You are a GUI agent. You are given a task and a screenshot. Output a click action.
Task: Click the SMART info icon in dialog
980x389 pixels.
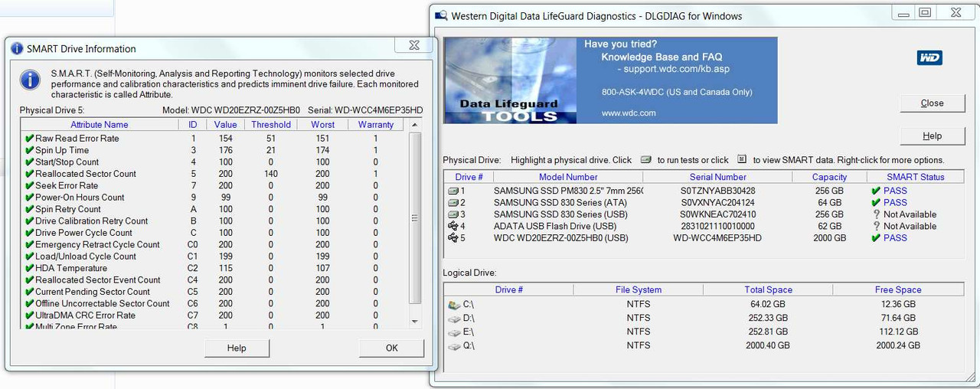[30, 80]
